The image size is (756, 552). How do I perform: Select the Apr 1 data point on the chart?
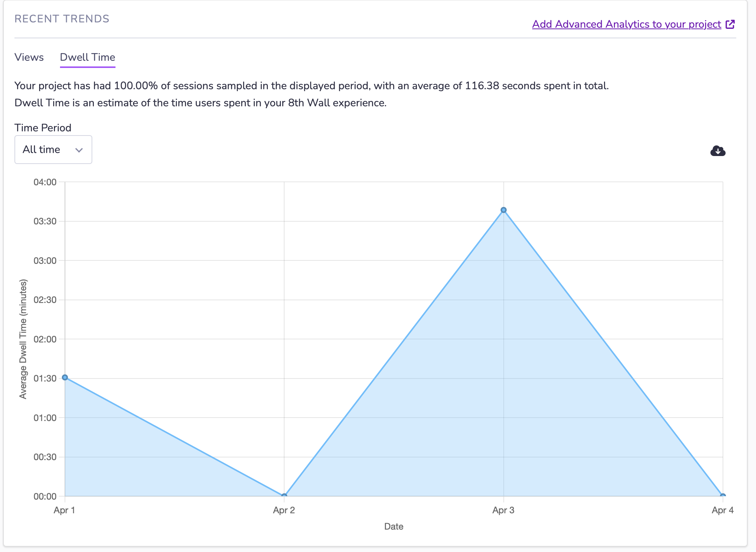pyautogui.click(x=65, y=377)
